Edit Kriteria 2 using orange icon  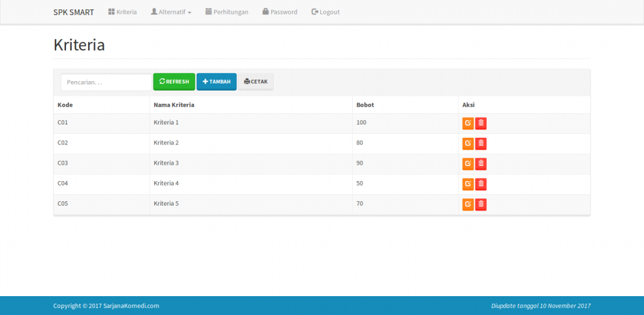tap(468, 143)
